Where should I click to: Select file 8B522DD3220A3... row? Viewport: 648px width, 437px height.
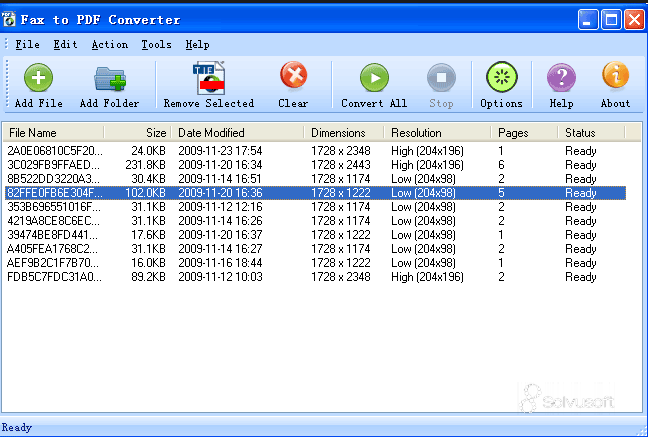pos(315,179)
